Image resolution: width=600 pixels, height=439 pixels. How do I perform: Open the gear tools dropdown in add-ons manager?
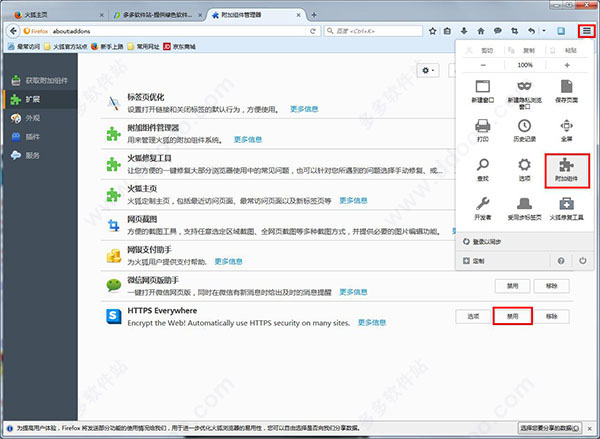click(428, 70)
